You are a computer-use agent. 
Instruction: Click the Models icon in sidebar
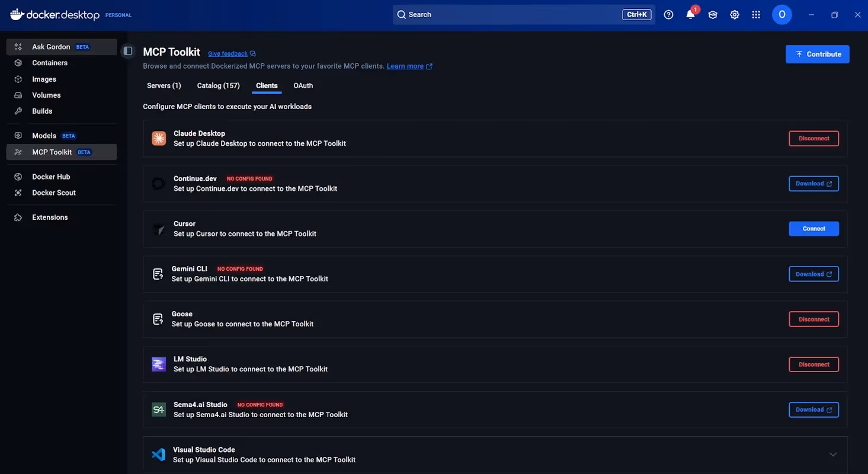[18, 136]
